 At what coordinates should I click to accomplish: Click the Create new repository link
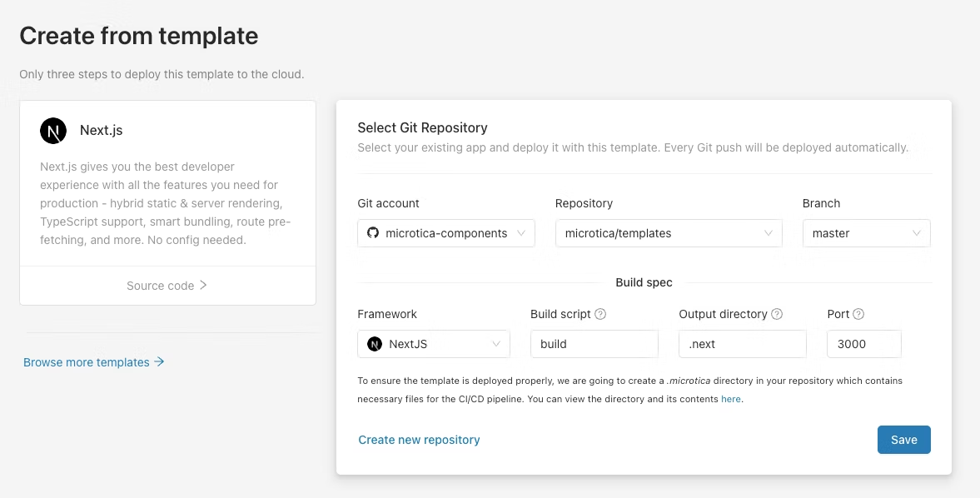[419, 440]
